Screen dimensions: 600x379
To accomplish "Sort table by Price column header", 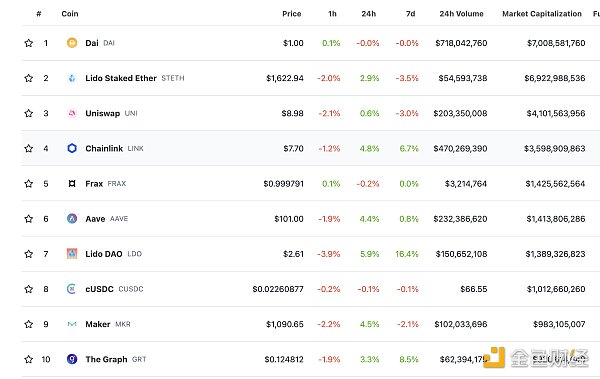I will pyautogui.click(x=292, y=14).
